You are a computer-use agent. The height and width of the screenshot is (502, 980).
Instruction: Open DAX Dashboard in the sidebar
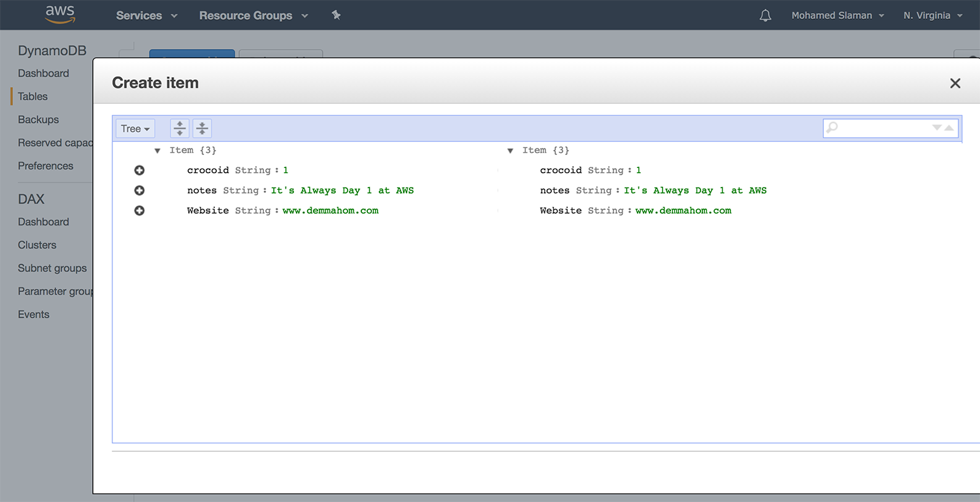click(x=43, y=222)
